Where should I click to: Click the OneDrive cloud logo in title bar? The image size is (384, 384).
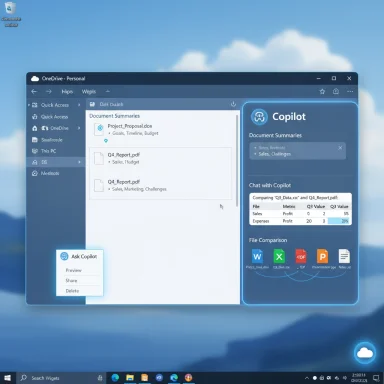pos(35,78)
